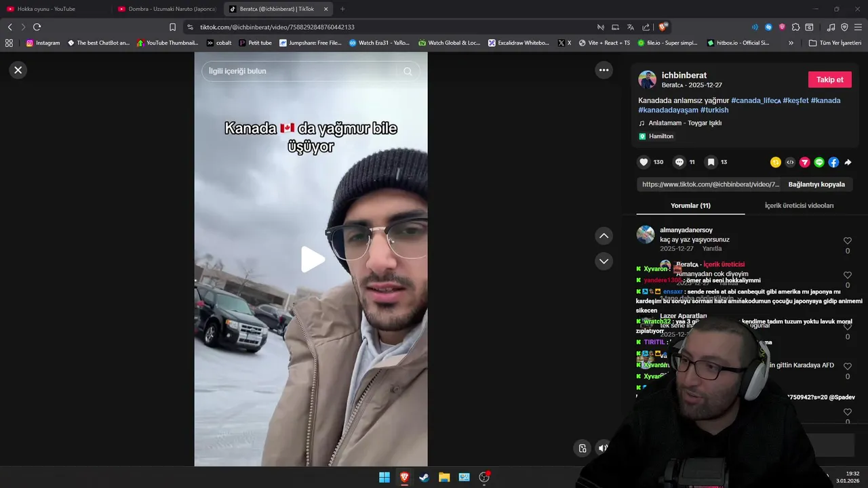Switch to 'Hokka oyunu - YouTube' browser tab
The height and width of the screenshot is (488, 868).
[x=56, y=9]
